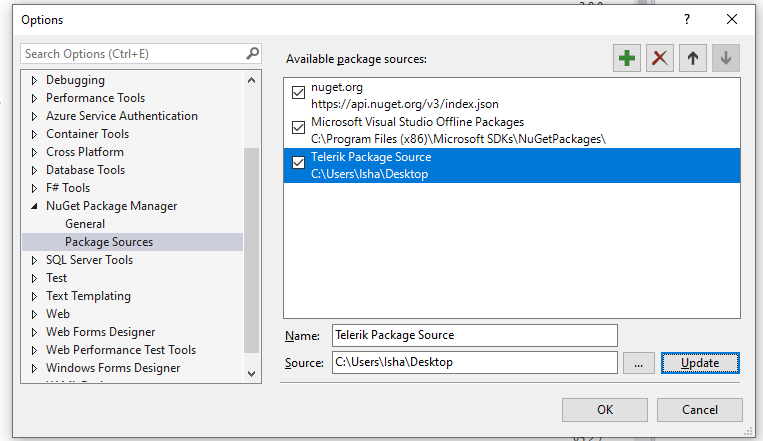
Task: Toggle Microsoft Visual Studio Offline Packages checkbox
Action: coord(298,128)
